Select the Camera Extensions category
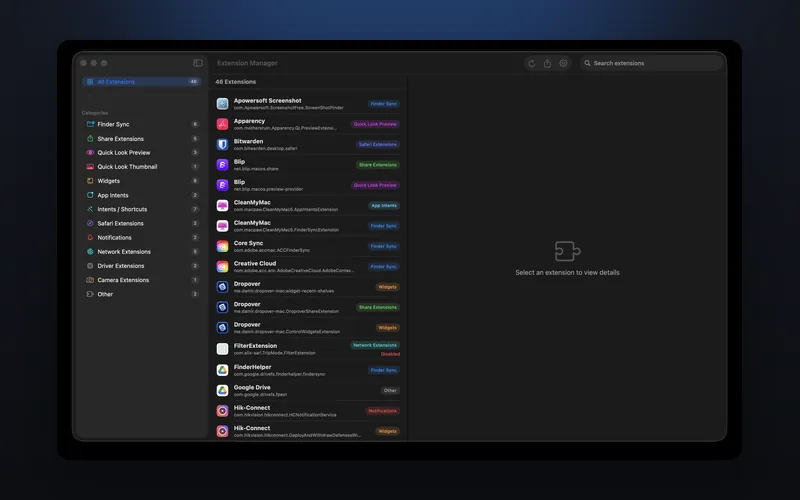Screen dimensions: 800x500 141,280
